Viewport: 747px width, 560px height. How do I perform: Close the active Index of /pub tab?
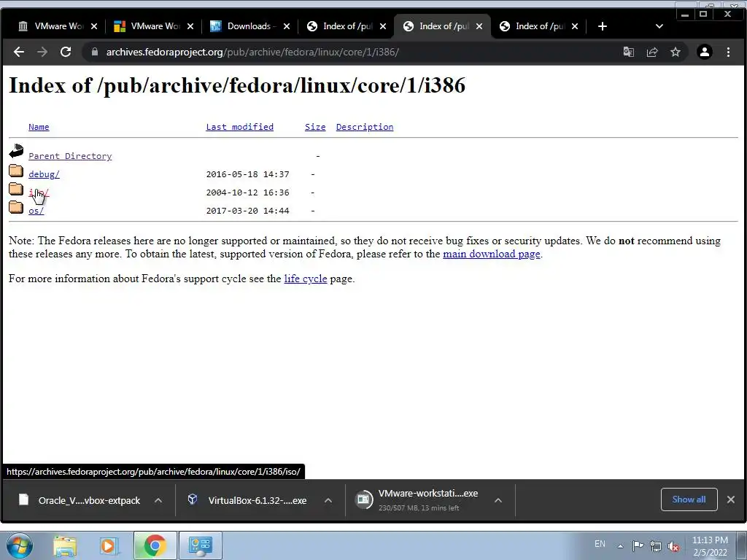coord(479,26)
